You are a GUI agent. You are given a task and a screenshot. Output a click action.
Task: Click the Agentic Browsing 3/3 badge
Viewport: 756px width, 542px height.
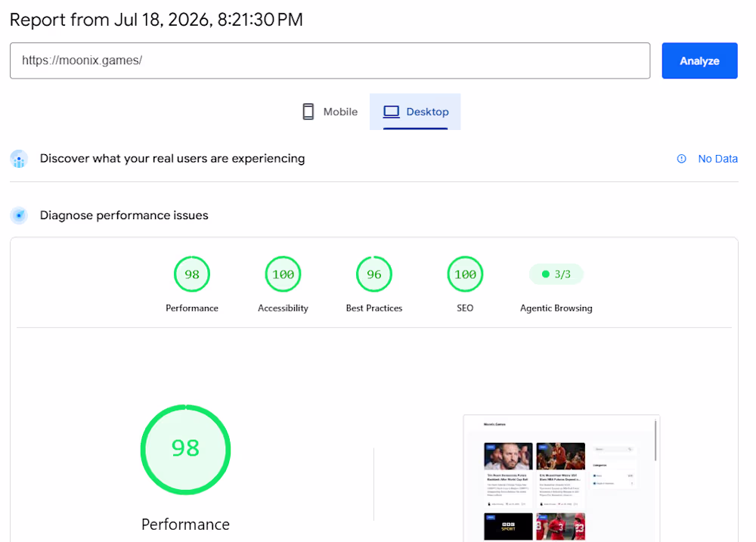point(556,274)
